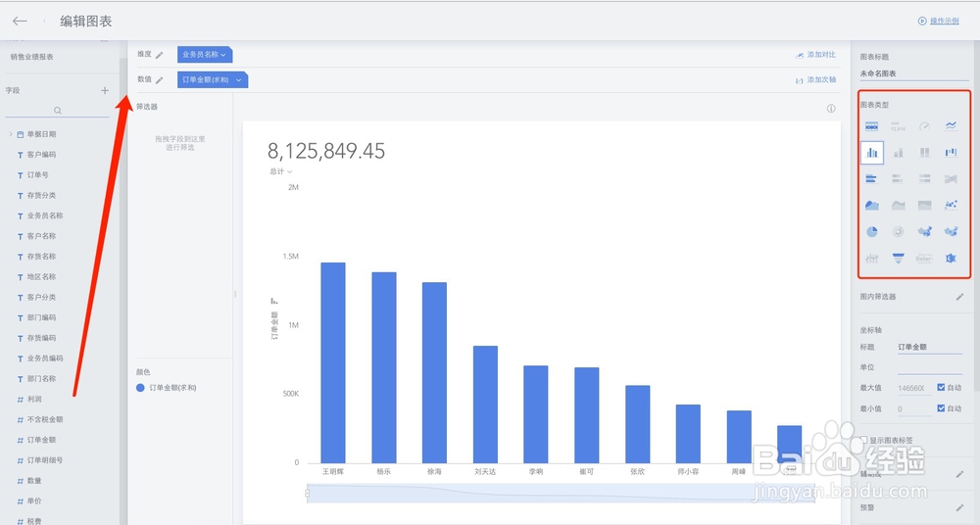Open the 操作示例 link

938,21
